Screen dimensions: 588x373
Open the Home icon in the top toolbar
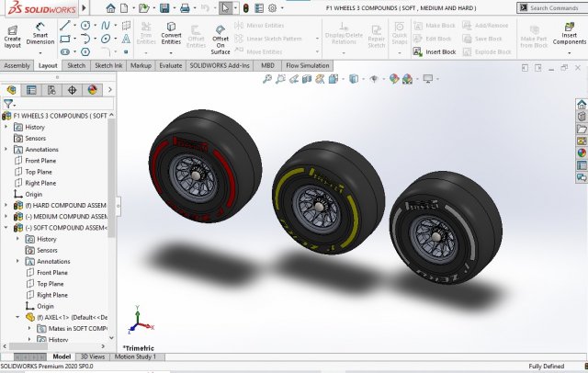[x=110, y=8]
